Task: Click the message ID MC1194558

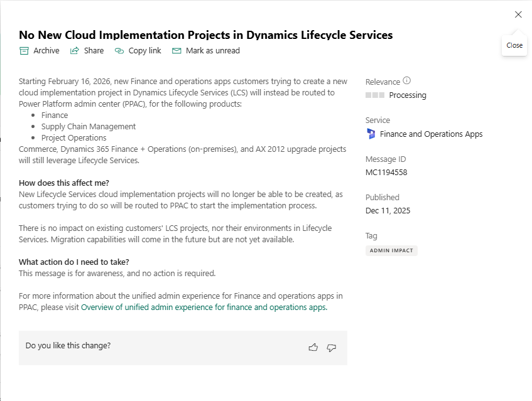Action: pyautogui.click(x=386, y=172)
